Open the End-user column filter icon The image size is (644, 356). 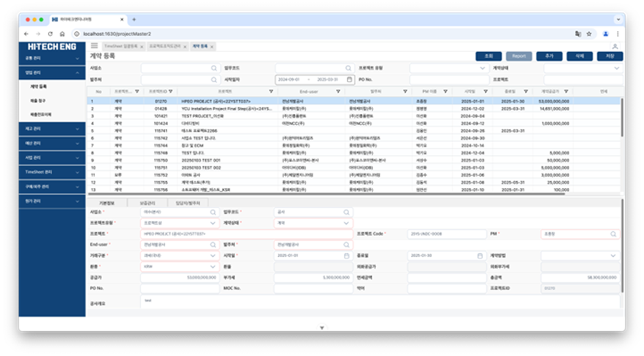click(x=338, y=91)
